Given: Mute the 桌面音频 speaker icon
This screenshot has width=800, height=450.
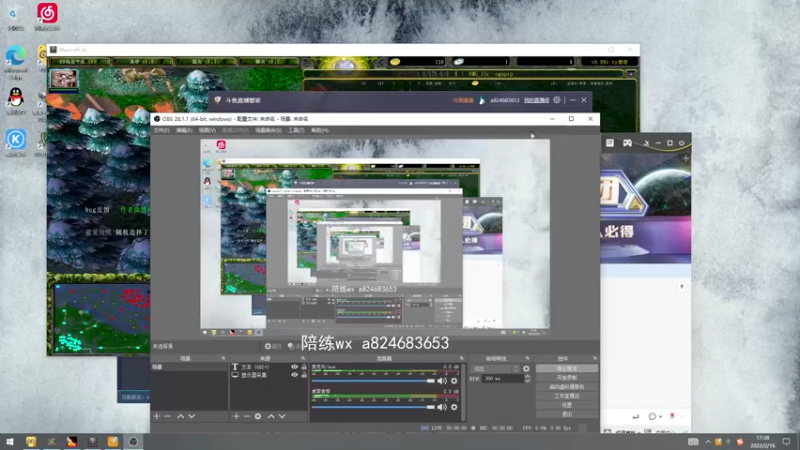Looking at the screenshot, I should pyautogui.click(x=442, y=407).
